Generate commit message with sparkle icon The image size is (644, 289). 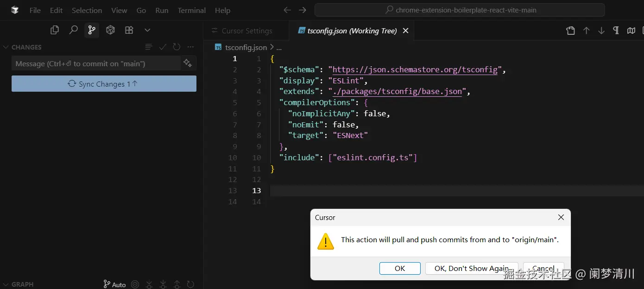point(188,63)
